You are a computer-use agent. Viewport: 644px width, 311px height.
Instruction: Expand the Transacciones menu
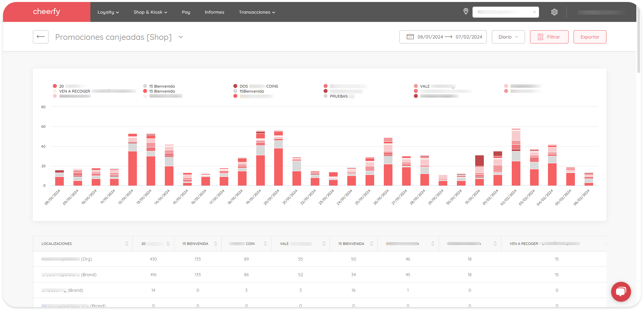point(257,12)
